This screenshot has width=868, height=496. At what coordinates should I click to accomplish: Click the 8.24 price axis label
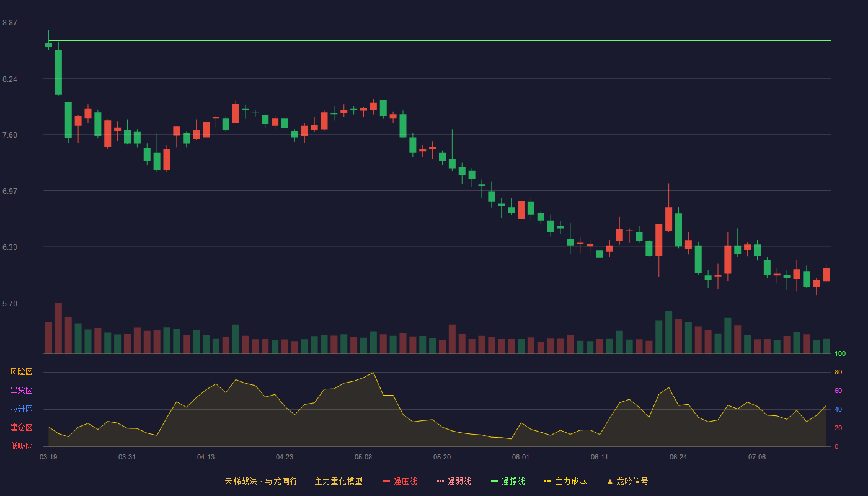coord(10,79)
